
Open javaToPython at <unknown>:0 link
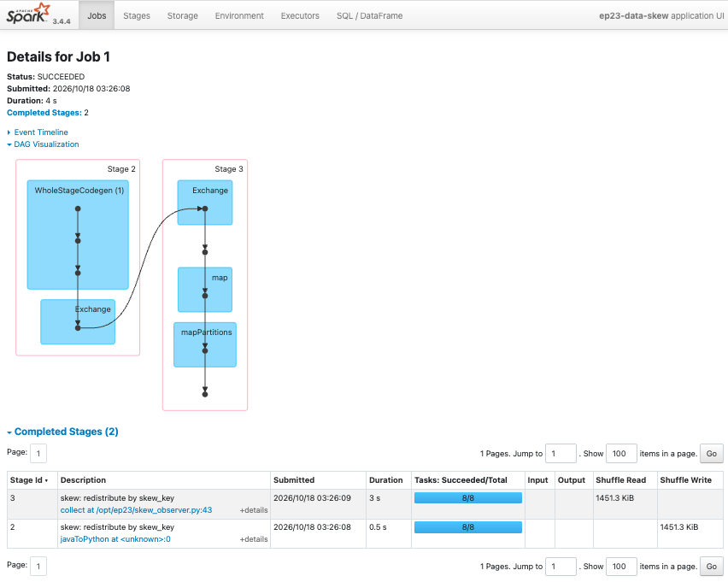click(x=115, y=539)
